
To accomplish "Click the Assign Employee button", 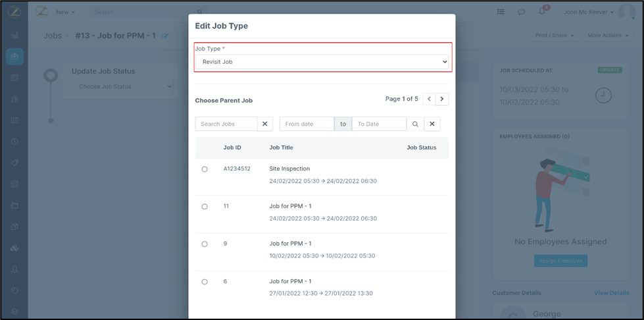I will pos(560,261).
